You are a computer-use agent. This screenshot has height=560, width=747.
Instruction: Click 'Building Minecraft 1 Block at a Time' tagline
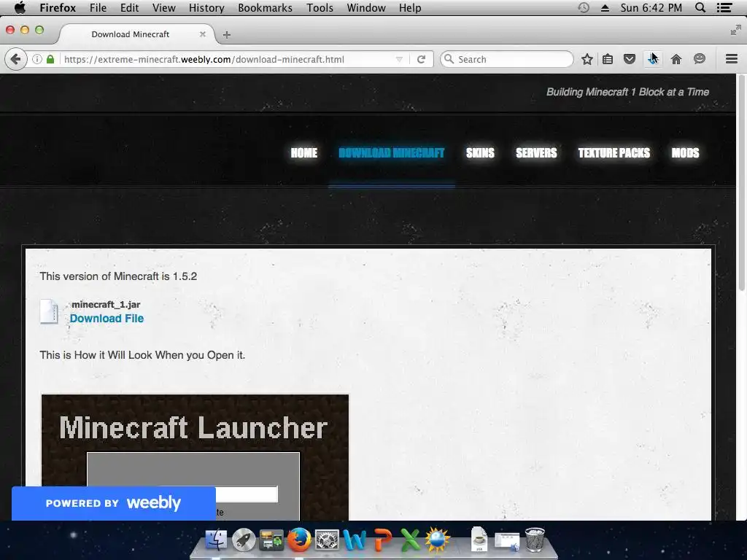[627, 92]
